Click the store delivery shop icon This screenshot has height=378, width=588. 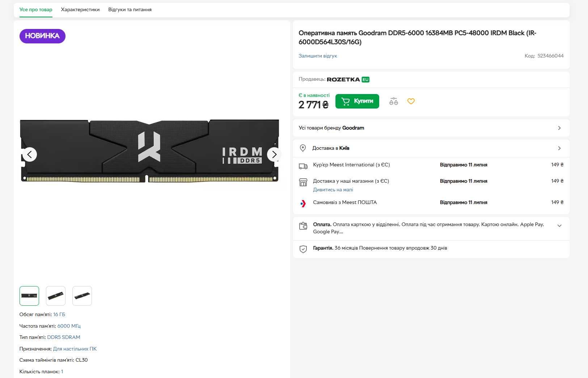pyautogui.click(x=303, y=182)
